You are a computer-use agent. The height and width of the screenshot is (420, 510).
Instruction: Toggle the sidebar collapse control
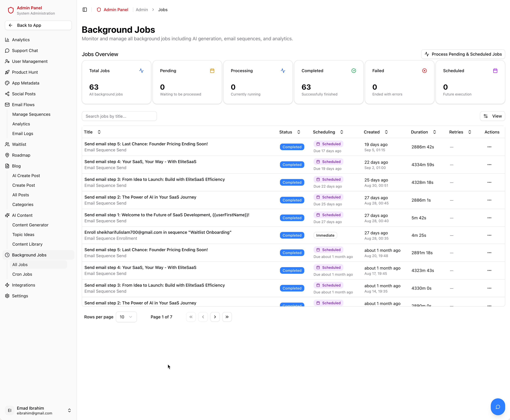tap(85, 10)
